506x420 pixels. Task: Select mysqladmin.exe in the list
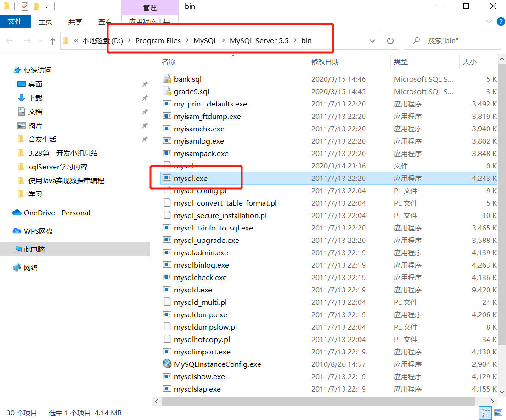coord(201,252)
